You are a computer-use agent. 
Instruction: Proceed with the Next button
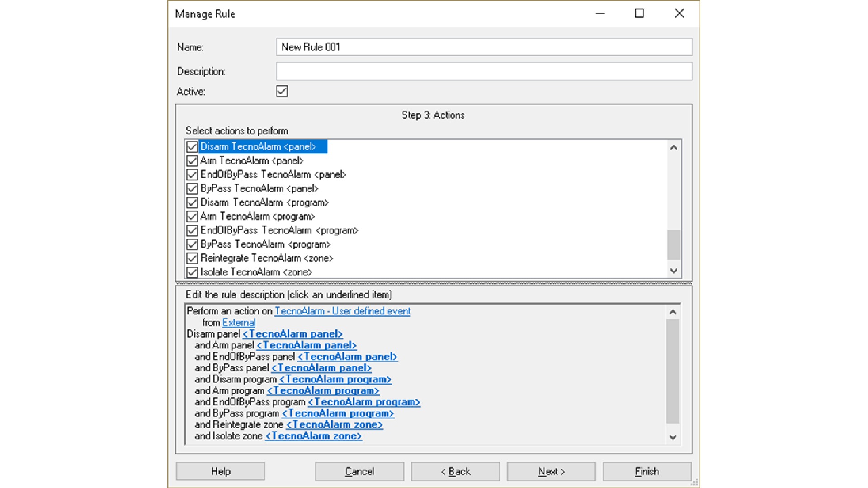pyautogui.click(x=551, y=471)
